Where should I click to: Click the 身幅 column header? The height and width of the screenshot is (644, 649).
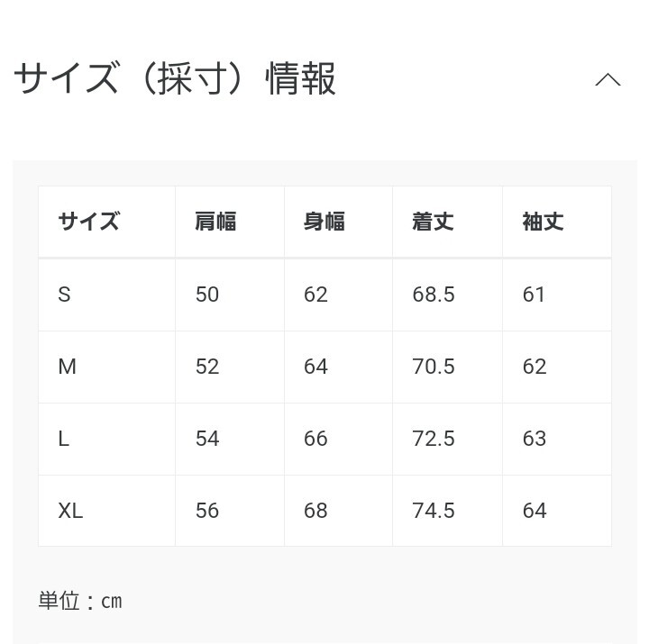coord(324,222)
